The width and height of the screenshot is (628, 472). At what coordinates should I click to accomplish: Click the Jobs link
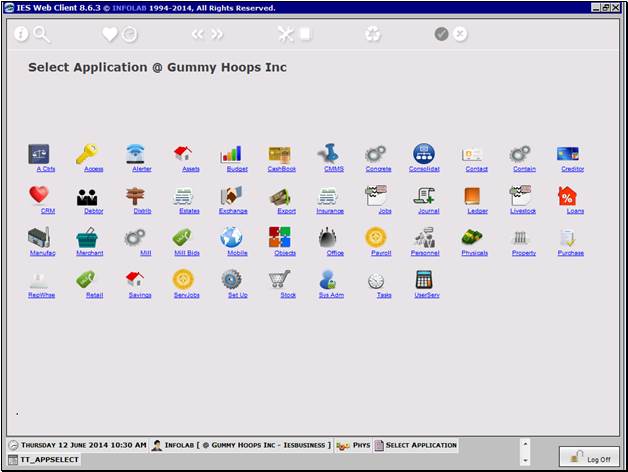pyautogui.click(x=385, y=211)
